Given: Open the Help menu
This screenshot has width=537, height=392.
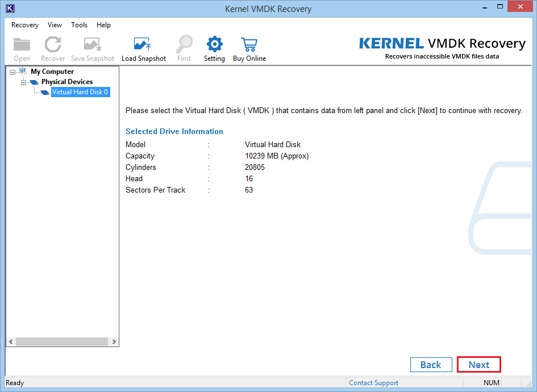Looking at the screenshot, I should pyautogui.click(x=103, y=25).
